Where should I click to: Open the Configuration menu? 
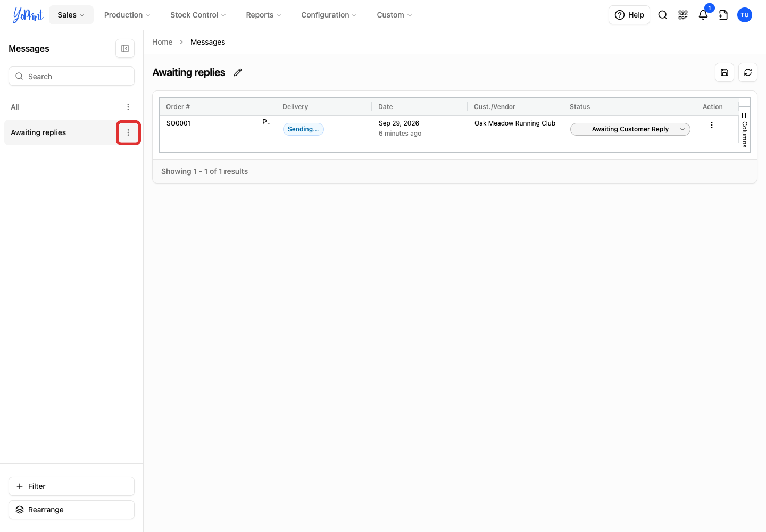coord(329,15)
